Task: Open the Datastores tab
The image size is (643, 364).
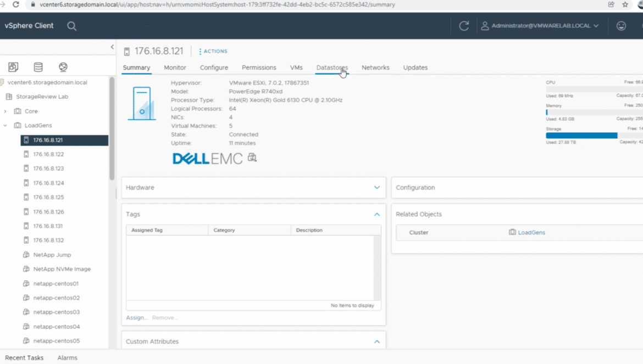Action: pos(332,68)
